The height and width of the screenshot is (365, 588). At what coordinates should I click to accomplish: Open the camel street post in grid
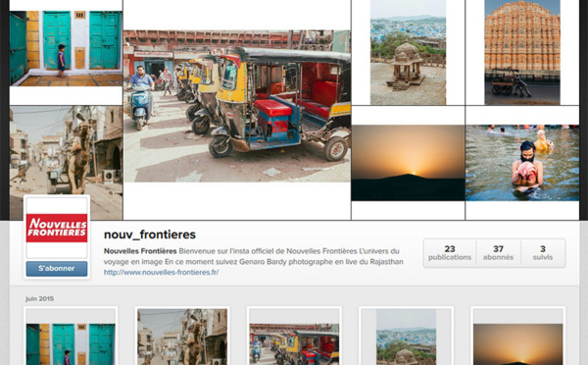[x=182, y=337]
